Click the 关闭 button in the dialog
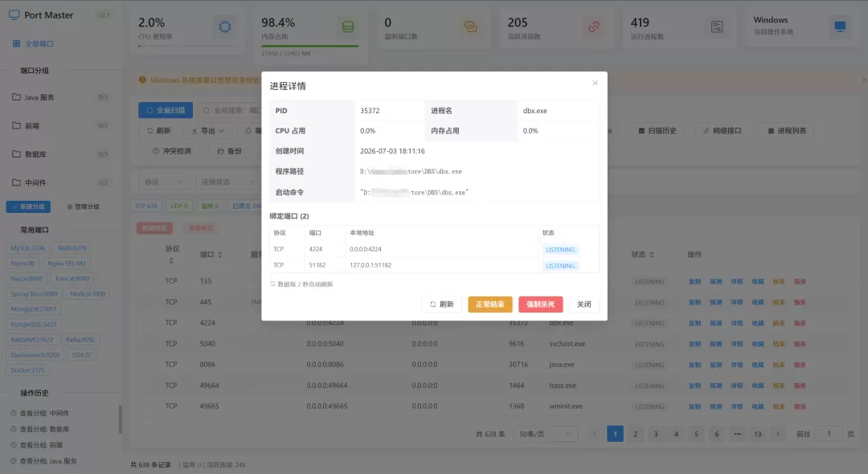 click(584, 304)
